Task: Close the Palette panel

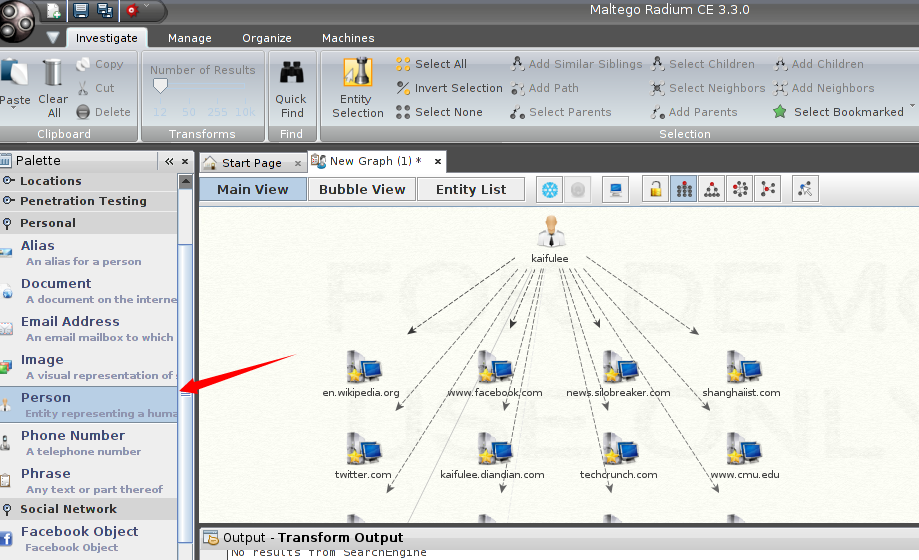Action: (x=185, y=161)
